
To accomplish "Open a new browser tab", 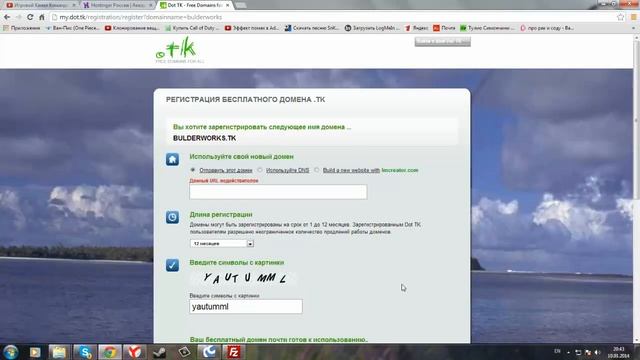I will point(241,5).
